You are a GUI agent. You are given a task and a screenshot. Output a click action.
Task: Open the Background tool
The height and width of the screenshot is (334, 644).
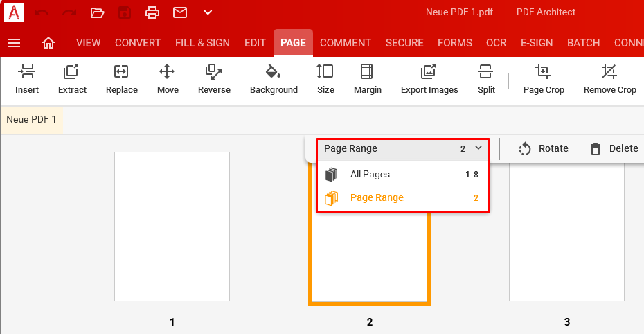coord(274,79)
